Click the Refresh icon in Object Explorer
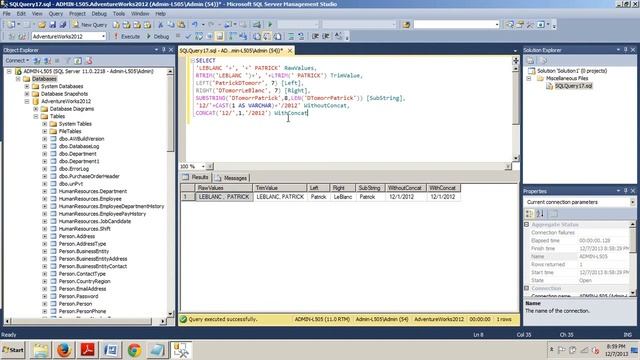The image size is (640, 360). click(78, 60)
